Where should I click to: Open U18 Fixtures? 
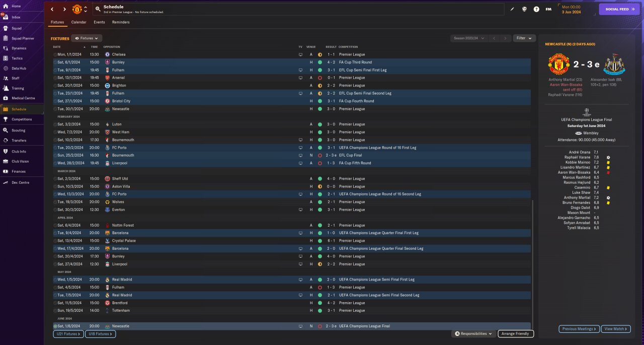(100, 333)
